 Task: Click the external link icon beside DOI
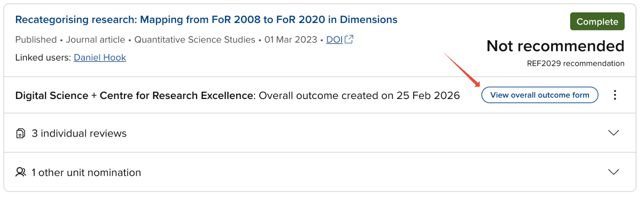349,39
